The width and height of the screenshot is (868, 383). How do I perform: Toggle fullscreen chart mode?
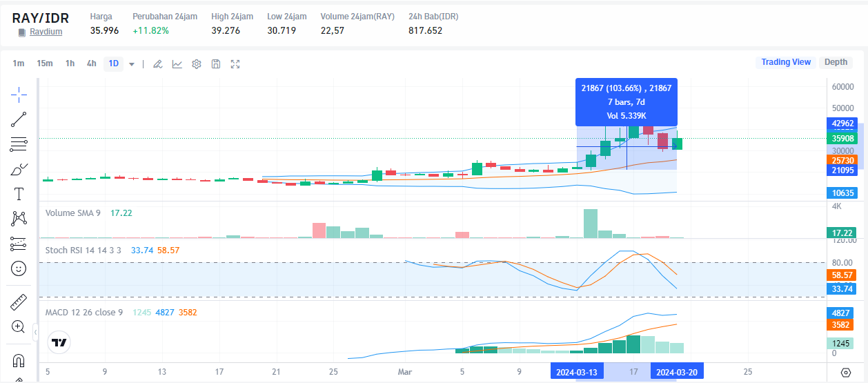[x=235, y=63]
